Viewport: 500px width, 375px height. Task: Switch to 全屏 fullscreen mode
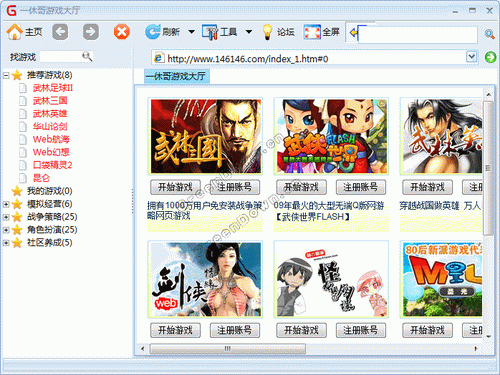[321, 32]
